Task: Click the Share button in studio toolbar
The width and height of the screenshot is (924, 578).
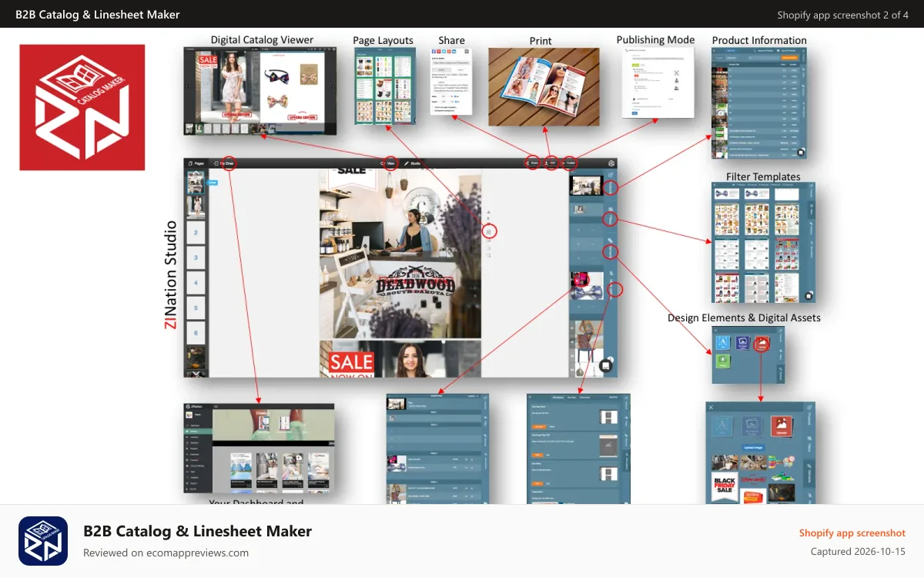Action: [x=532, y=163]
